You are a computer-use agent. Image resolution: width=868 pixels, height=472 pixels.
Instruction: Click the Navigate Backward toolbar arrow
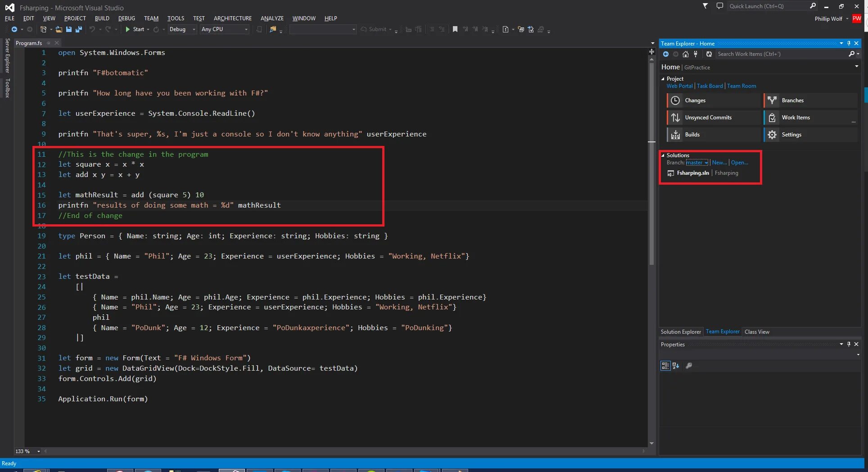pos(14,29)
